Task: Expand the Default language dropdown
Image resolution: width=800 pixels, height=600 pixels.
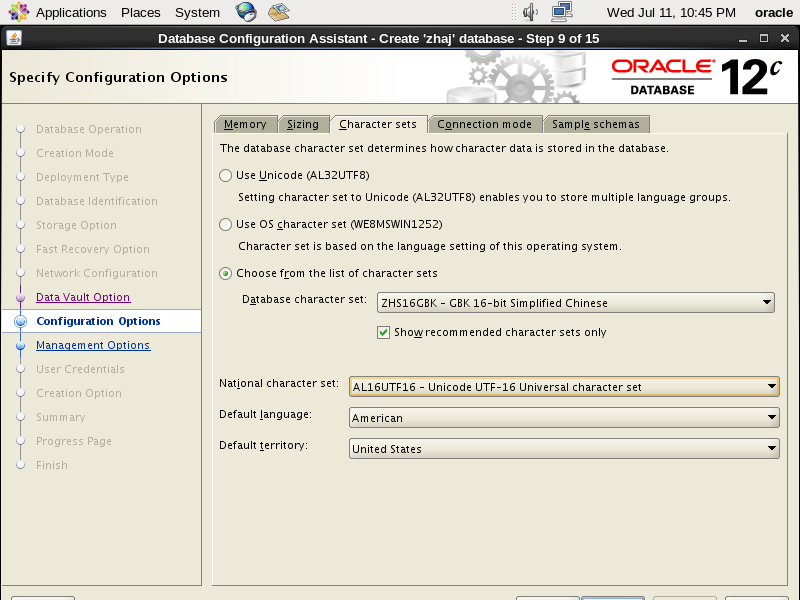Action: [564, 418]
